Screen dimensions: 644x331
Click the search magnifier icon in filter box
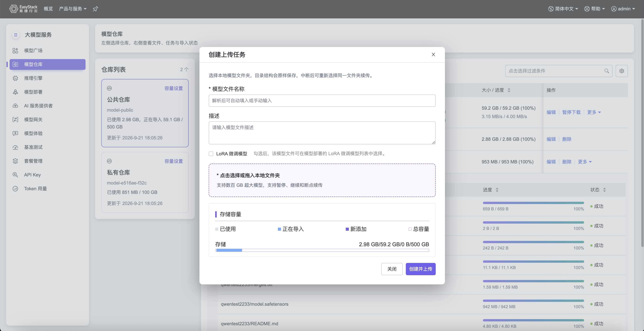point(606,71)
